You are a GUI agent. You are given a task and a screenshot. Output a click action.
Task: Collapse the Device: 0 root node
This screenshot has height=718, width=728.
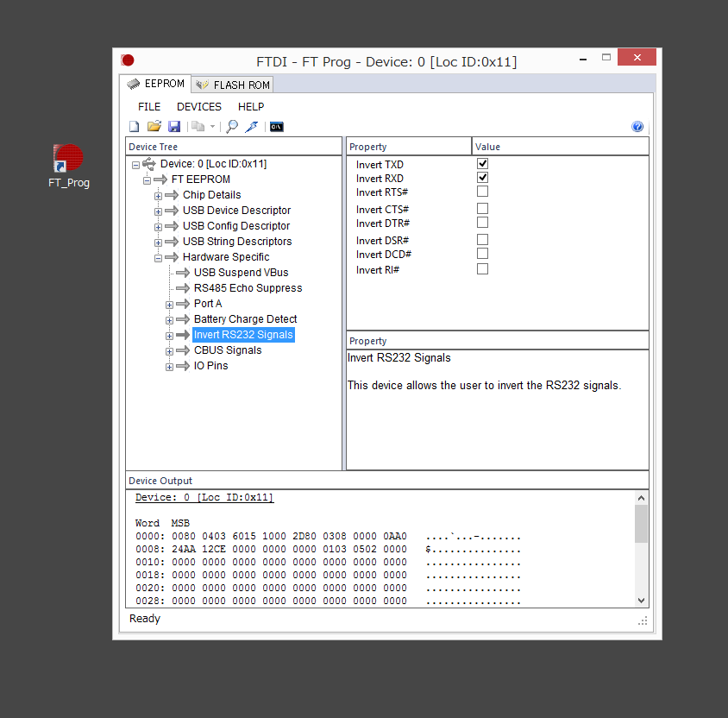tap(135, 165)
